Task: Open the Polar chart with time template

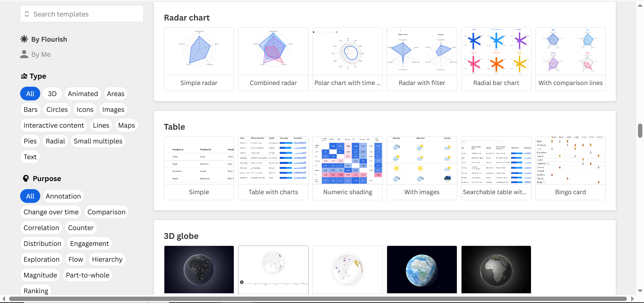Action: 347,59
